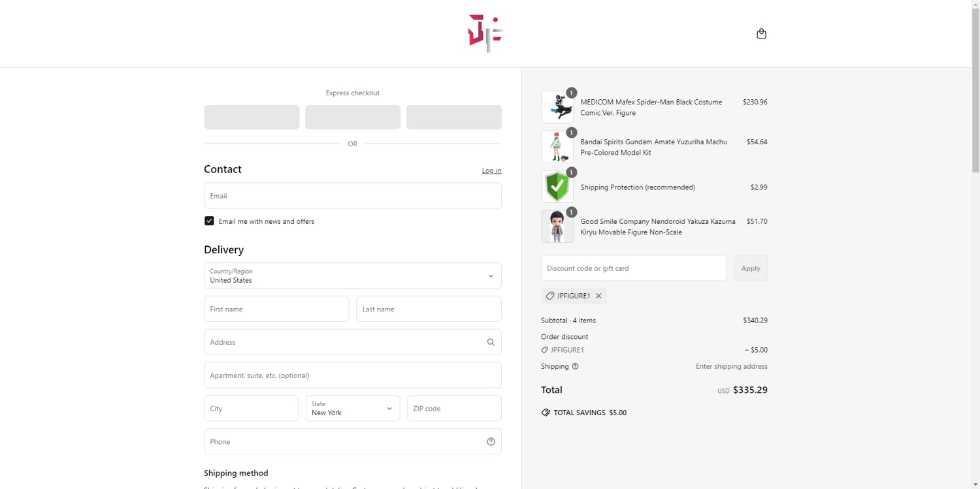Viewport: 980px width, 489px height.
Task: Click the Shipping Protection (recommended) text
Action: coord(638,187)
